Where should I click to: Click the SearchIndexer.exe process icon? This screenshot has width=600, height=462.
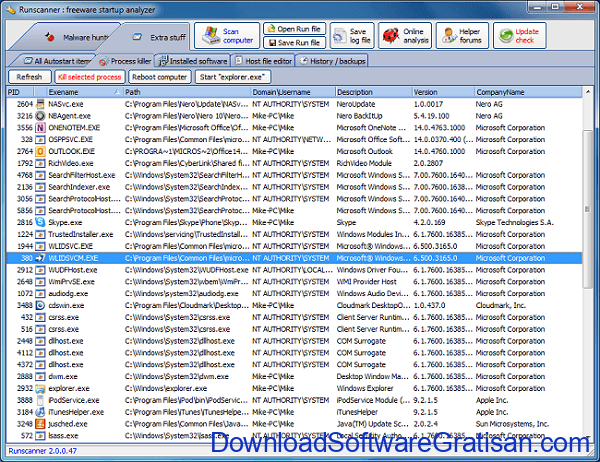[x=40, y=187]
